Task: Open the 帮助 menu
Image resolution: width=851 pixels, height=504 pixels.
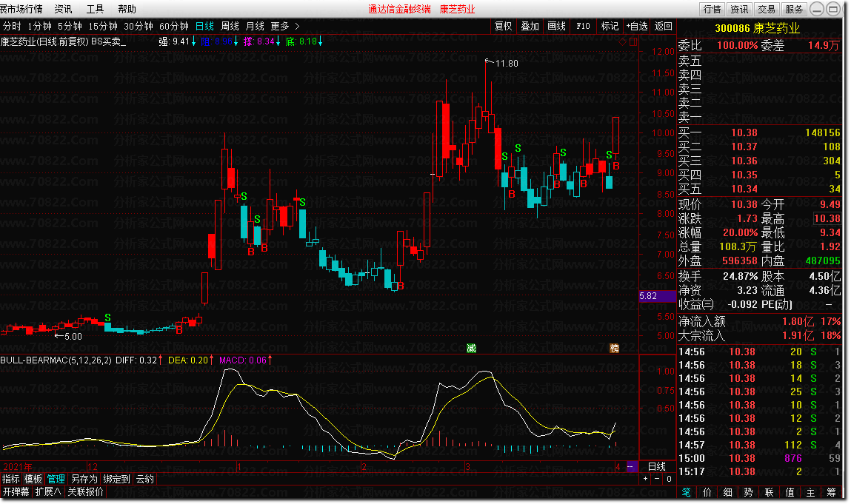Action: [x=127, y=9]
